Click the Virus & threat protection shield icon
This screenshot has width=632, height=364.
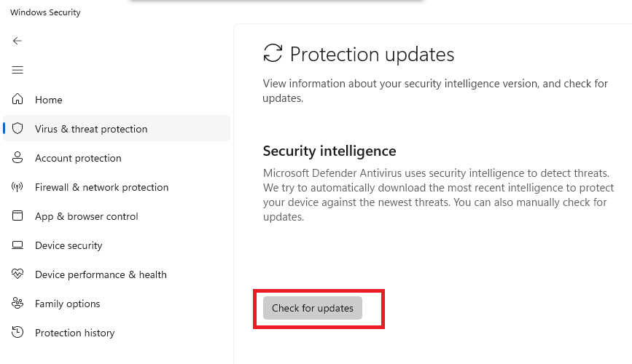click(x=17, y=128)
